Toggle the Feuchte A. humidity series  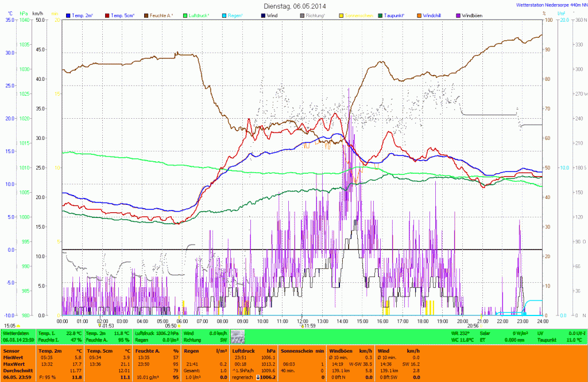pos(146,15)
